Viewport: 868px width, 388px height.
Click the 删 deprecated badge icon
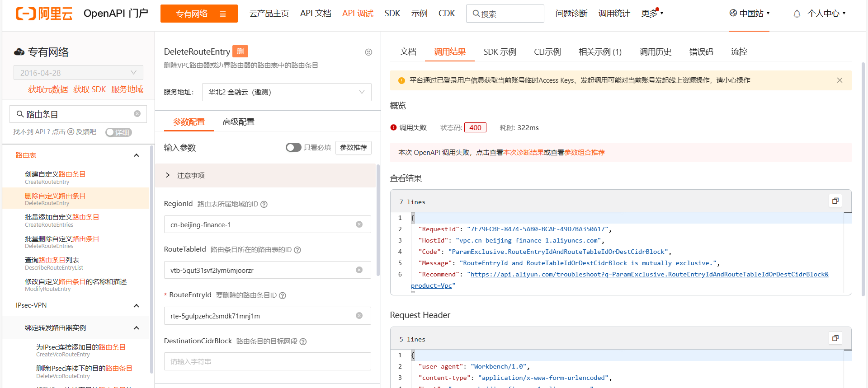[240, 51]
